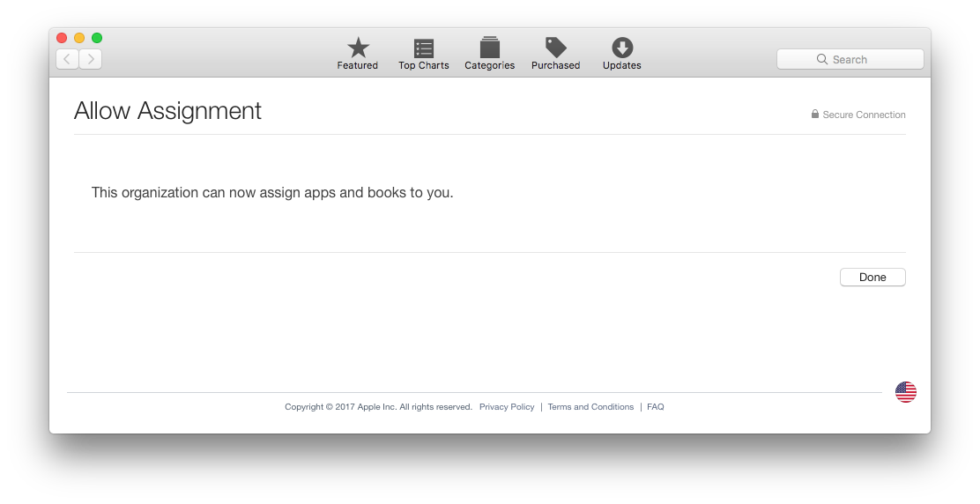Click the 'This organization can now assign' message
The height and width of the screenshot is (504, 980).
coord(272,192)
